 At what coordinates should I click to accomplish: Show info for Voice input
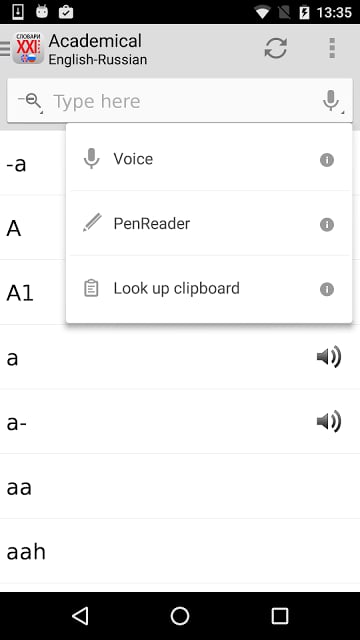[x=327, y=160]
